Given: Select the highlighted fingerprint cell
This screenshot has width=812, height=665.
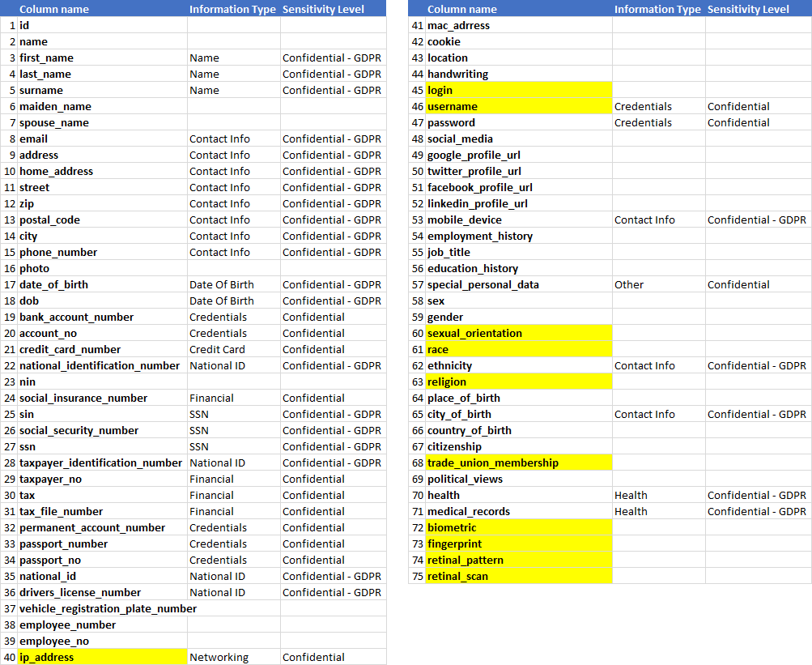Looking at the screenshot, I should [x=518, y=544].
